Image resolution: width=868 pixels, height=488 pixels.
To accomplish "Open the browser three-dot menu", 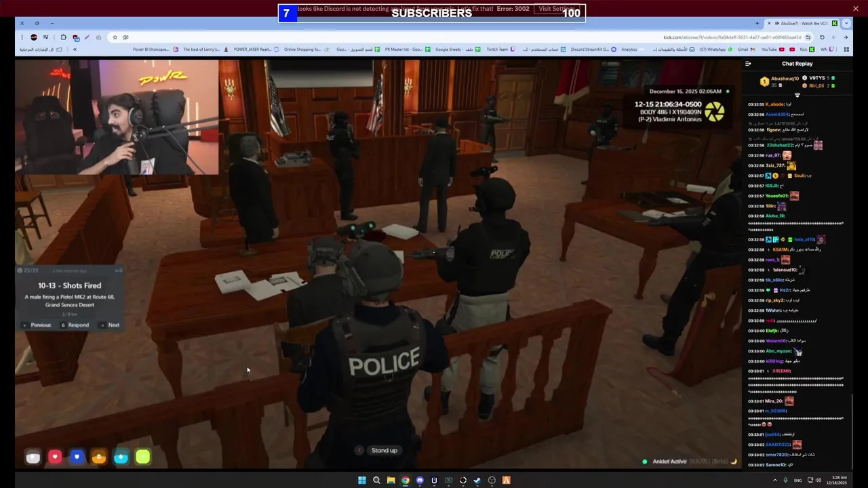I will pyautogui.click(x=22, y=37).
